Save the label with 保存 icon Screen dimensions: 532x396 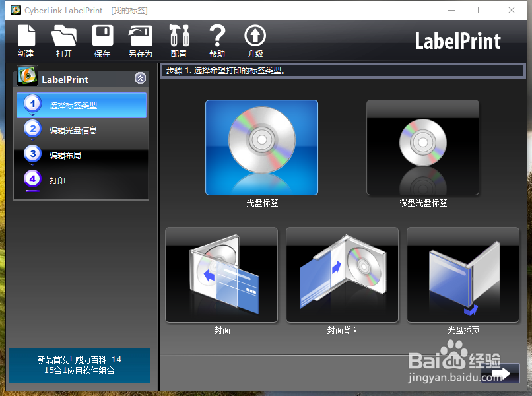[x=102, y=41]
